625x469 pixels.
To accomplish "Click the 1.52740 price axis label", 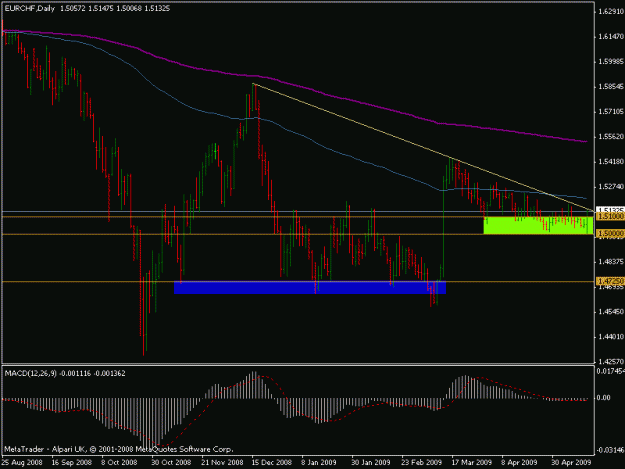I will [611, 187].
